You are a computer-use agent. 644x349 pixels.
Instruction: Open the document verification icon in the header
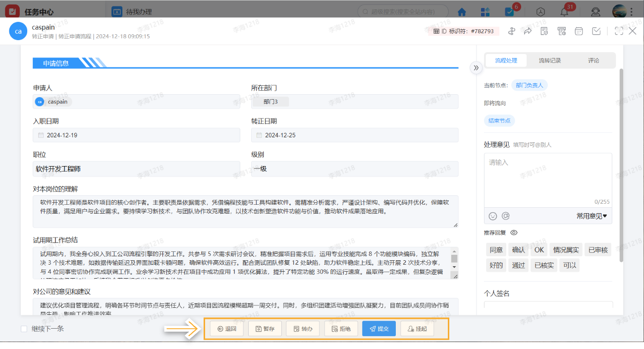pos(544,31)
